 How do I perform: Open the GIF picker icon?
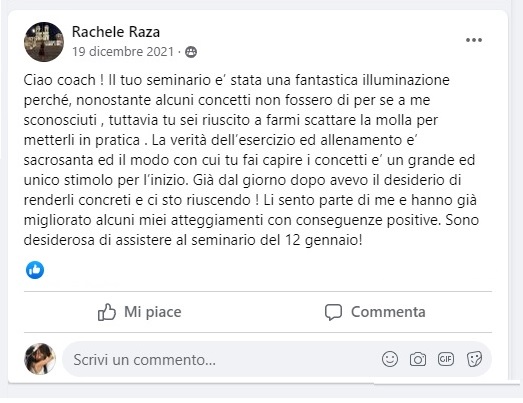coord(446,359)
